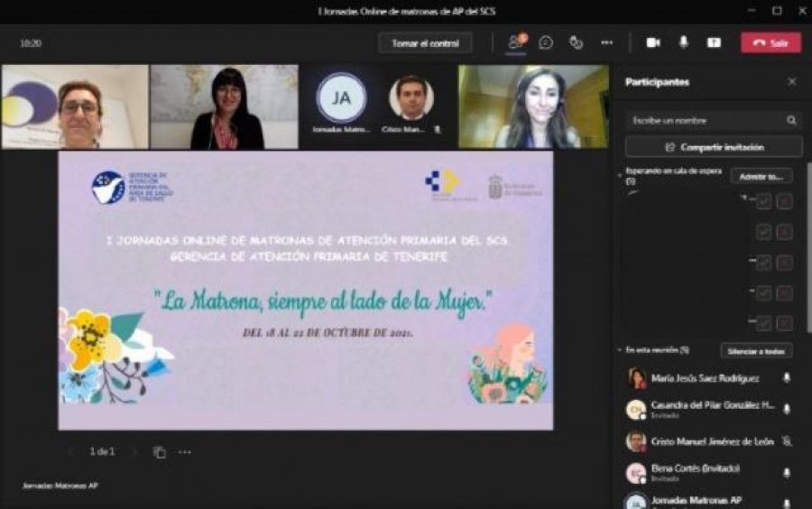Screen dimensions: 812x509
Task: Click microphone icon beside María Jesús Saez Rodríguez
Action: 787,378
